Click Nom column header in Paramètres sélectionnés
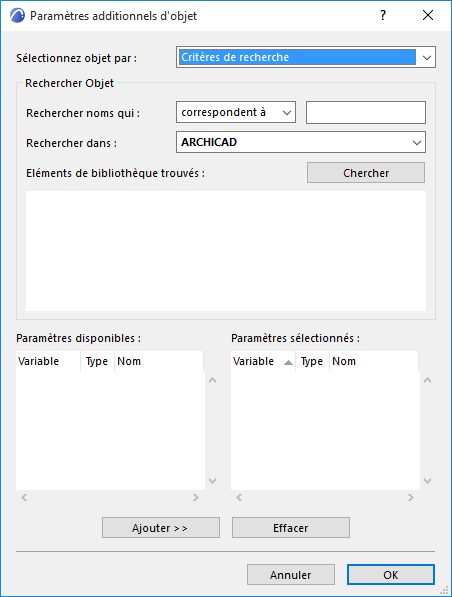The height and width of the screenshot is (597, 452). (x=374, y=361)
